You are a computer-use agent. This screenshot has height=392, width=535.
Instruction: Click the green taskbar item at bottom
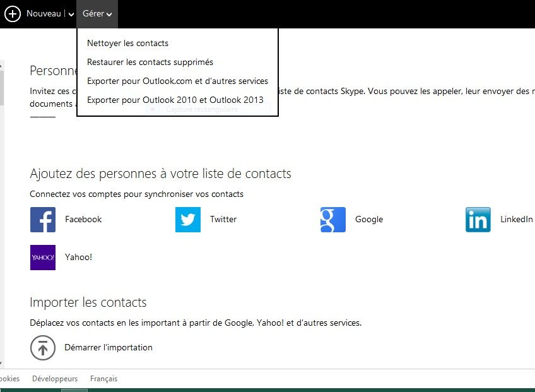(x=74, y=390)
